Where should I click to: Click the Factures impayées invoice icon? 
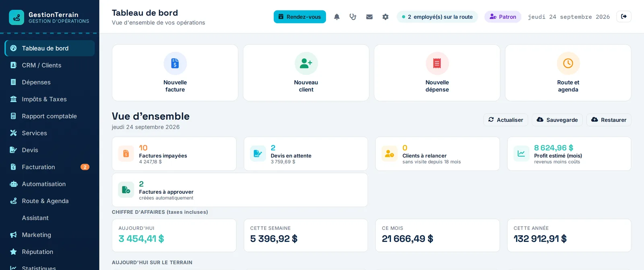tap(126, 153)
